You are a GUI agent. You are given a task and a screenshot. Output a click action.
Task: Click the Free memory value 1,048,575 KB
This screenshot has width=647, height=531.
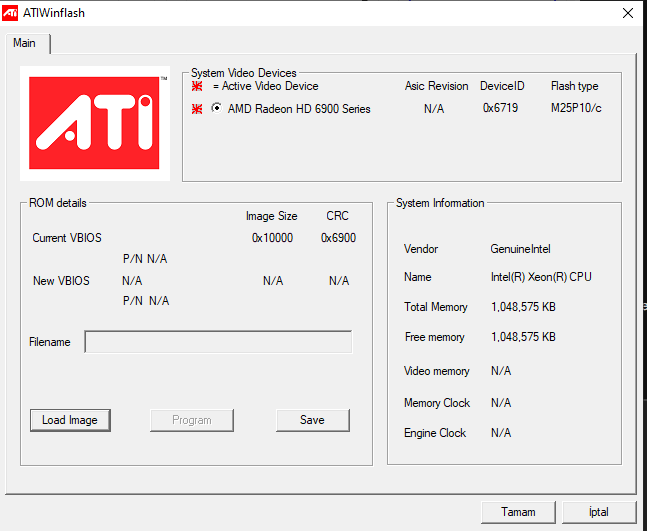click(x=523, y=337)
